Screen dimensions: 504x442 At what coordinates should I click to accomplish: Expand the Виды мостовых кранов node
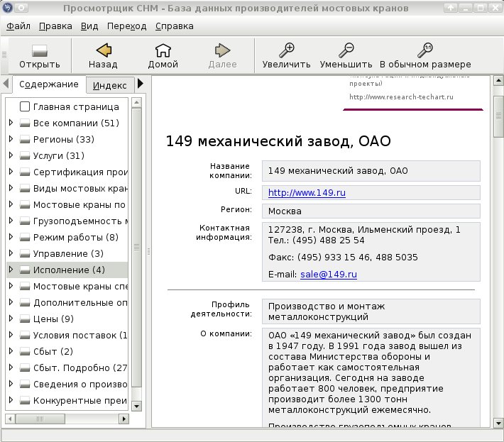(11, 187)
